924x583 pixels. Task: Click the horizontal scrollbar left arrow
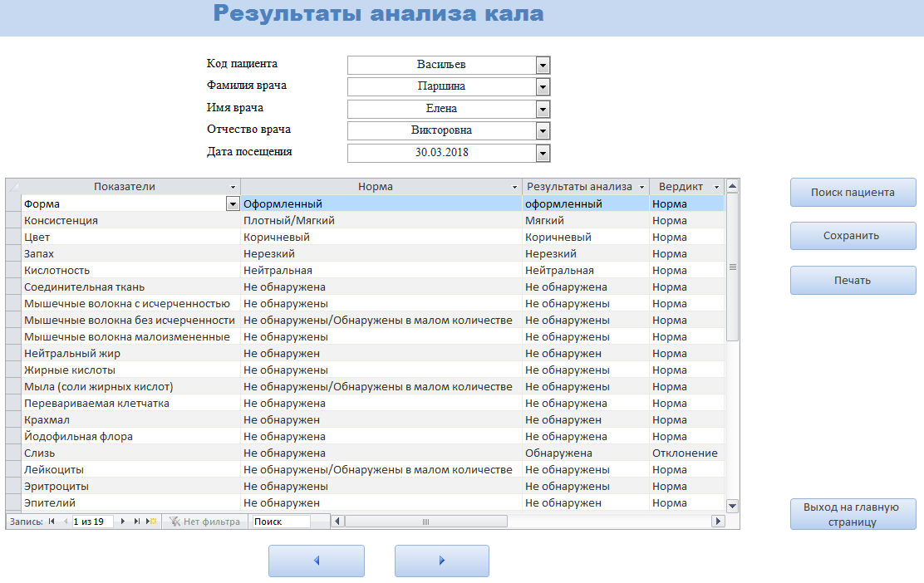(337, 522)
